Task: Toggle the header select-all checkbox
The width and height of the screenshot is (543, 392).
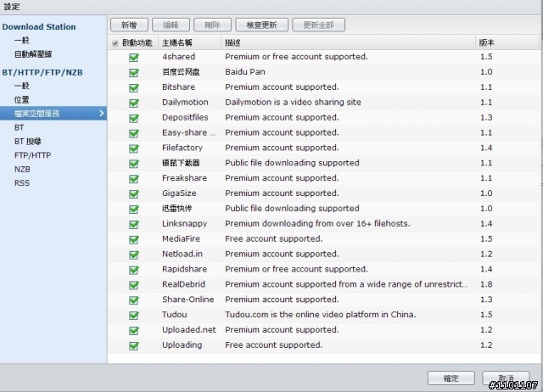Action: [x=115, y=43]
